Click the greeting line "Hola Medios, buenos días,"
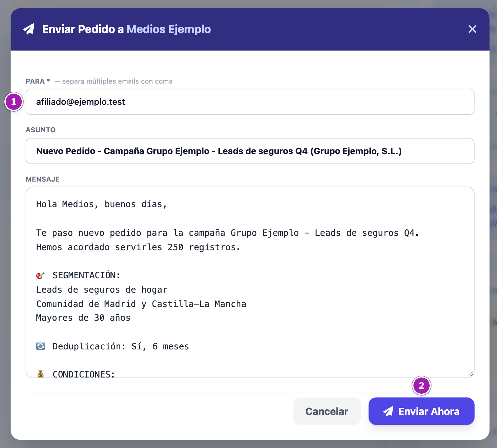The width and height of the screenshot is (497, 448). point(102,204)
